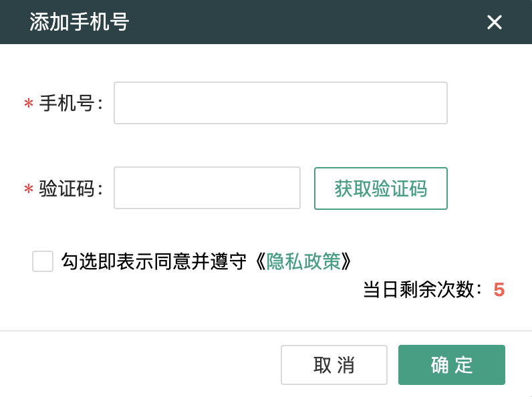Click the dark header bar's empty area
The height and width of the screenshot is (397, 532).
(x=301, y=22)
